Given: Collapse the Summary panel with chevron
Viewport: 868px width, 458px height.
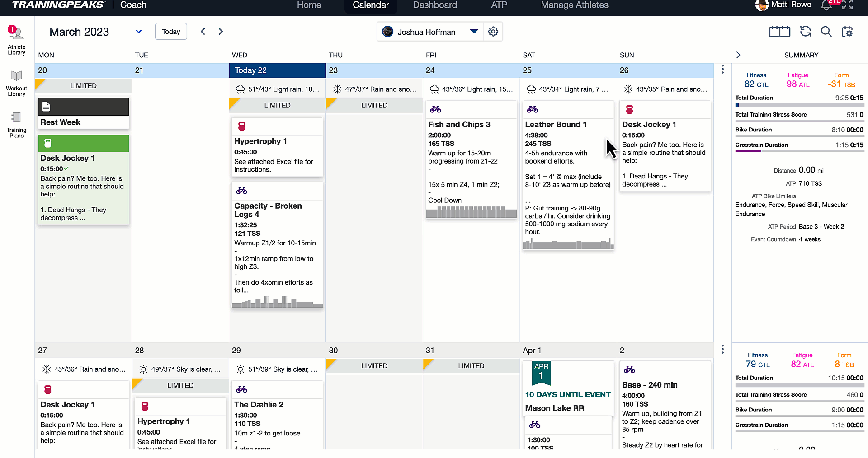Looking at the screenshot, I should click(x=738, y=55).
